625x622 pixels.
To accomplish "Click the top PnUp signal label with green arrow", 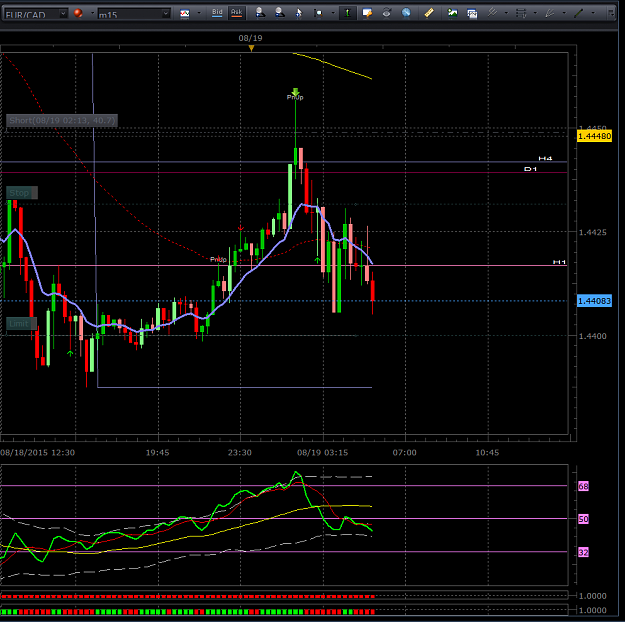I will click(x=295, y=95).
